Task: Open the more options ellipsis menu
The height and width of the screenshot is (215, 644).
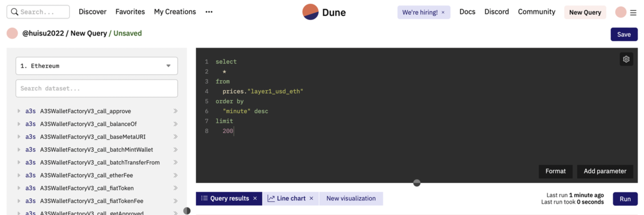Action: tap(209, 12)
